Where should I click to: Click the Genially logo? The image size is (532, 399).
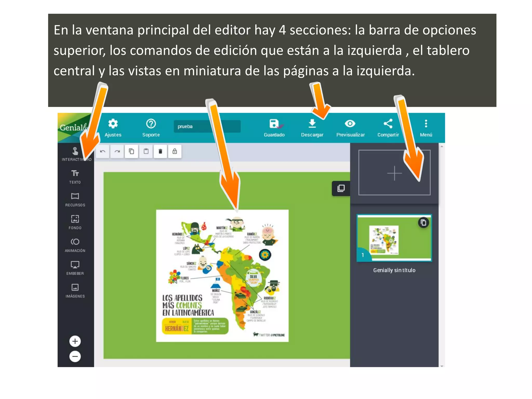pyautogui.click(x=74, y=127)
